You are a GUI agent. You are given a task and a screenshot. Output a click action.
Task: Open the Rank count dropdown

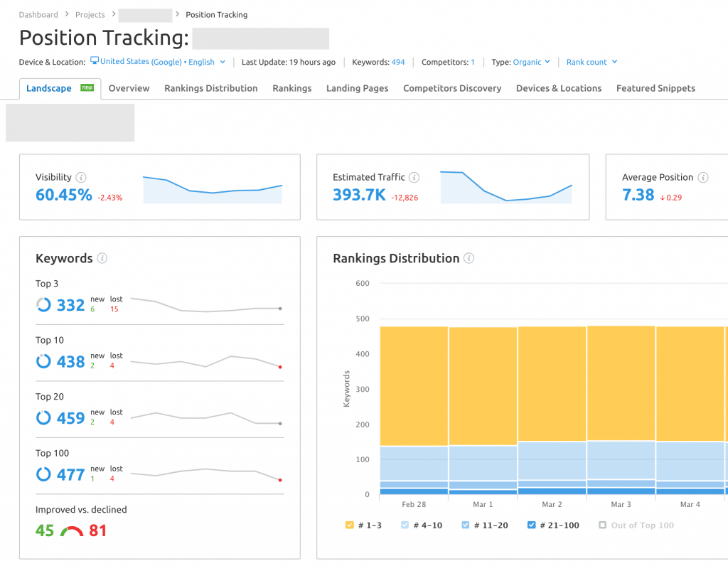591,62
